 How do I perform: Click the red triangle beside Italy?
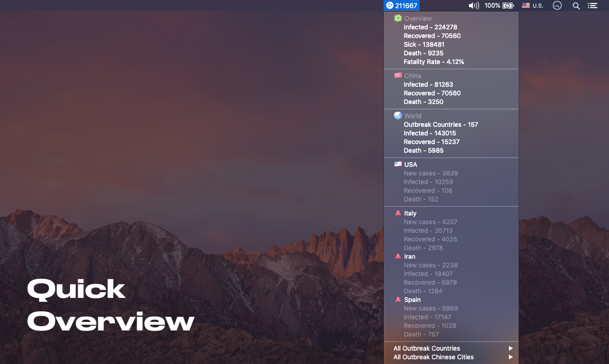(398, 213)
